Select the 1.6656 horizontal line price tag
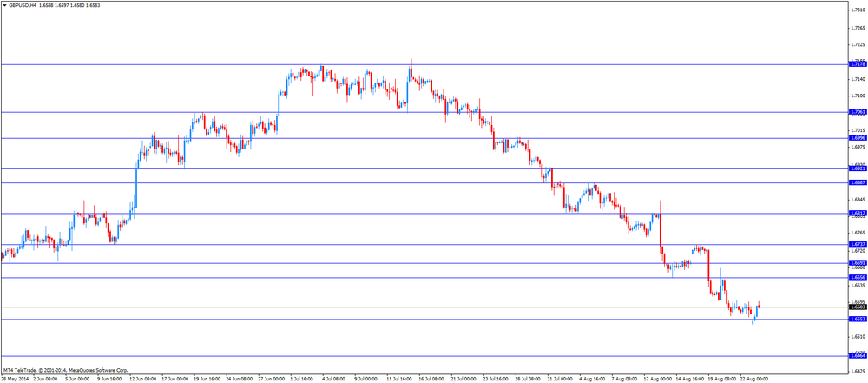The width and height of the screenshot is (868, 383). [857, 277]
